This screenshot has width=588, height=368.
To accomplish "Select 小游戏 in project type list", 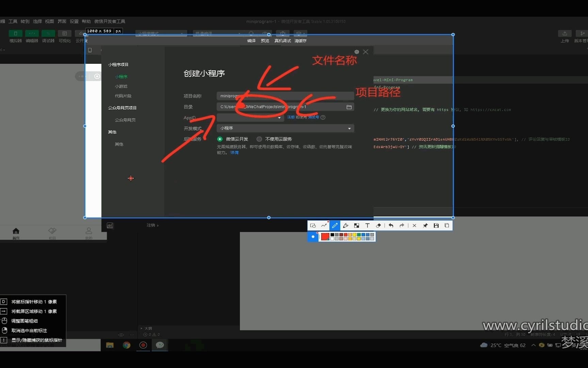I will point(121,86).
